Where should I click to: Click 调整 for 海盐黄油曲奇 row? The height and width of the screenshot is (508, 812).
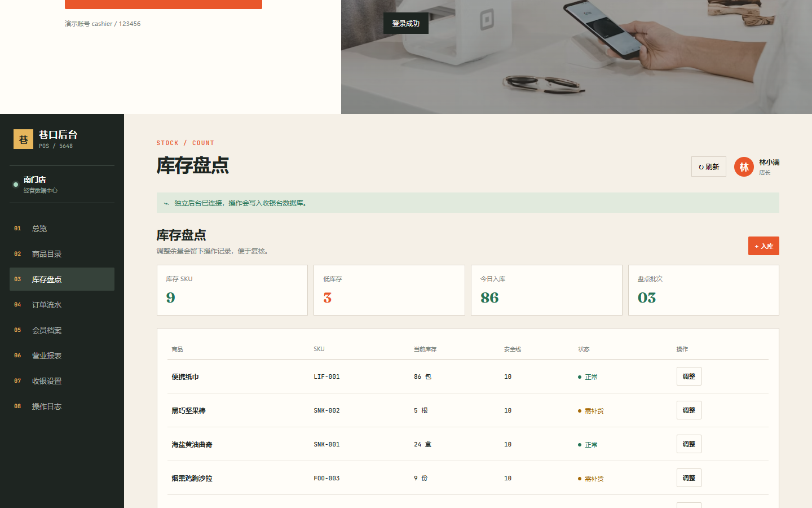tap(689, 444)
